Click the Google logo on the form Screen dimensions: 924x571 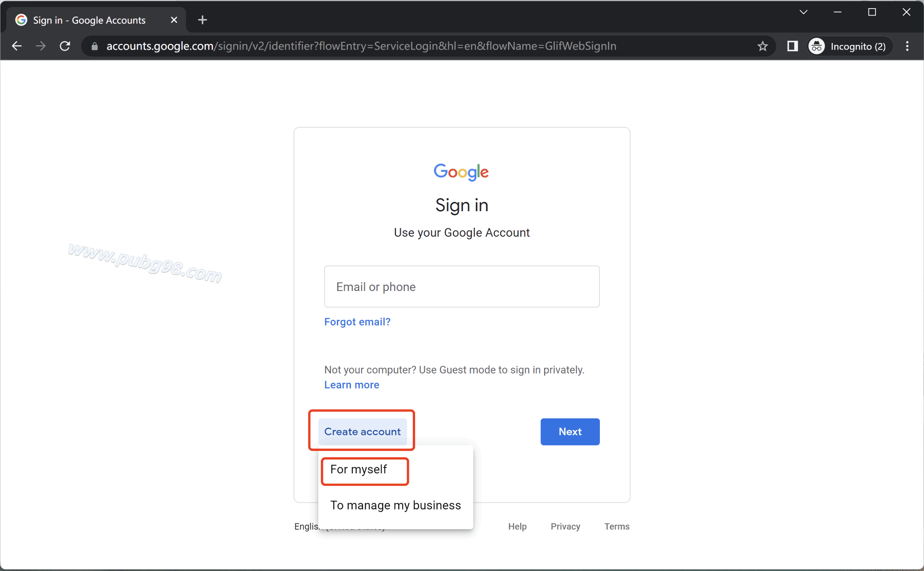click(461, 172)
